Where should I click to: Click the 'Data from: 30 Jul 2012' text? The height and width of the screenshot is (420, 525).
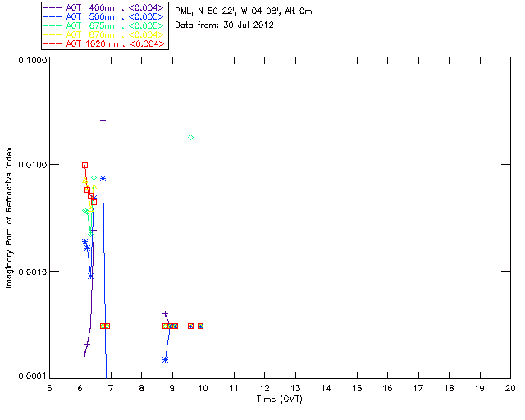coord(224,25)
